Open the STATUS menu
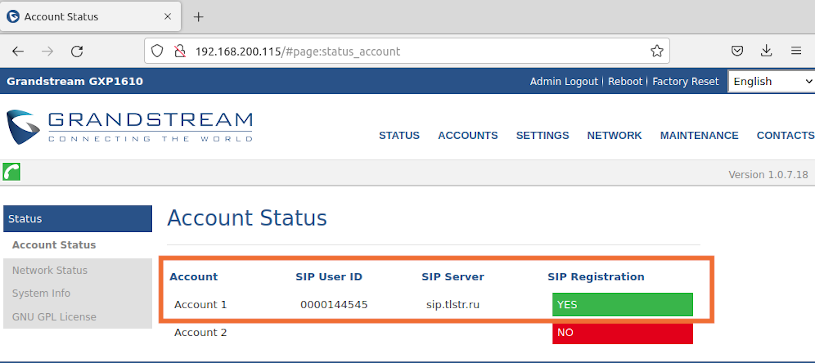The image size is (815, 363). coord(399,135)
